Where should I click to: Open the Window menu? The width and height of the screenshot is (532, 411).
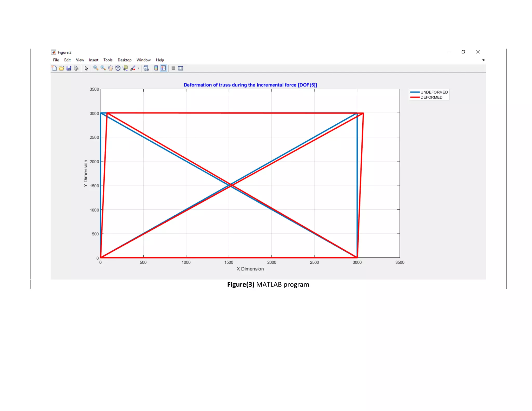pos(143,60)
